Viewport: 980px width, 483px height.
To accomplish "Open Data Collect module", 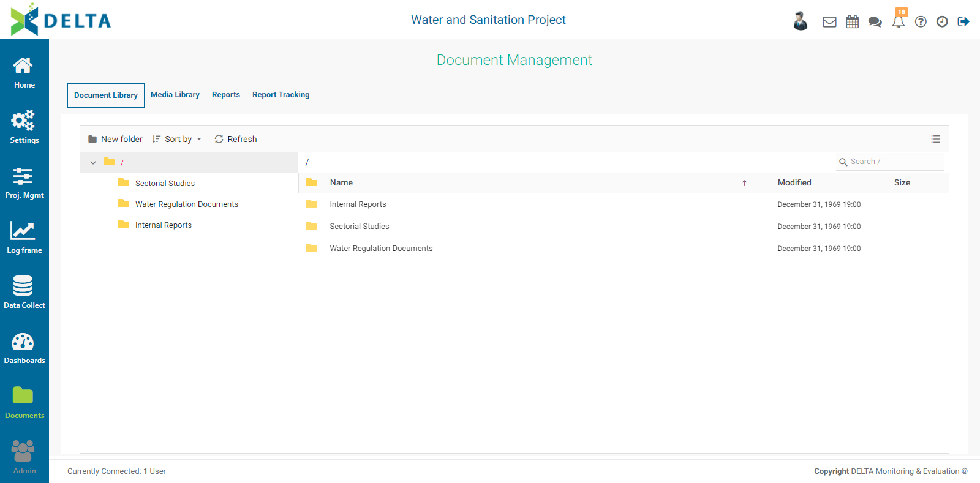I will click(x=24, y=293).
